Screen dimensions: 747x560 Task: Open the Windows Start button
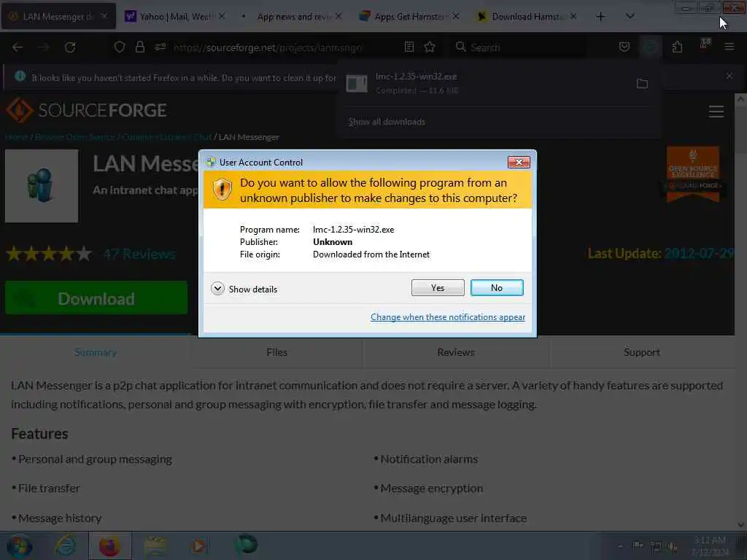(20, 546)
